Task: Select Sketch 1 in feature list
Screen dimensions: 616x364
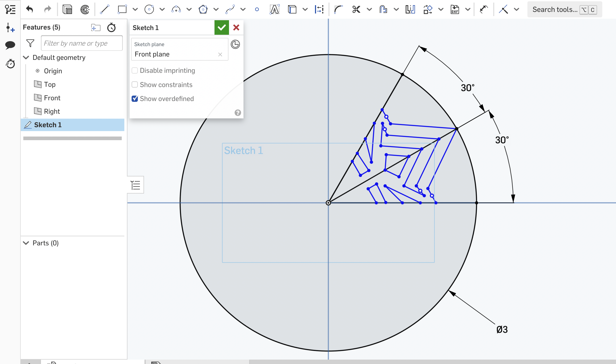Action: click(48, 125)
